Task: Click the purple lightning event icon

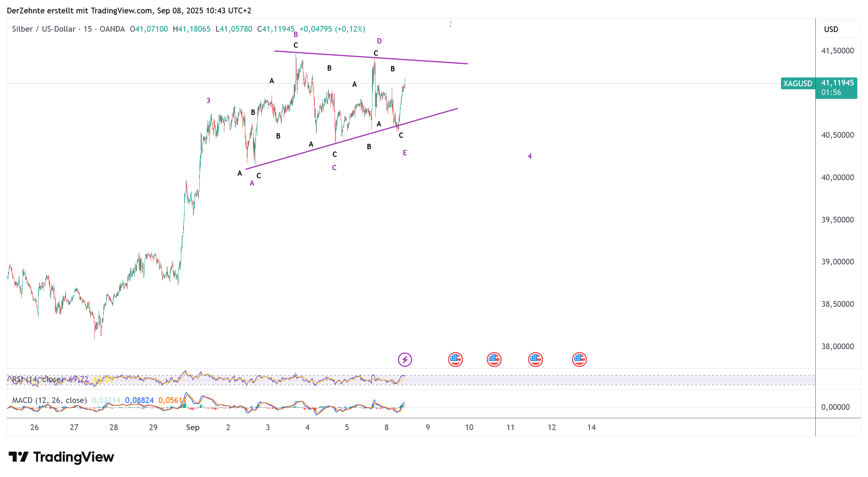Action: (x=404, y=359)
